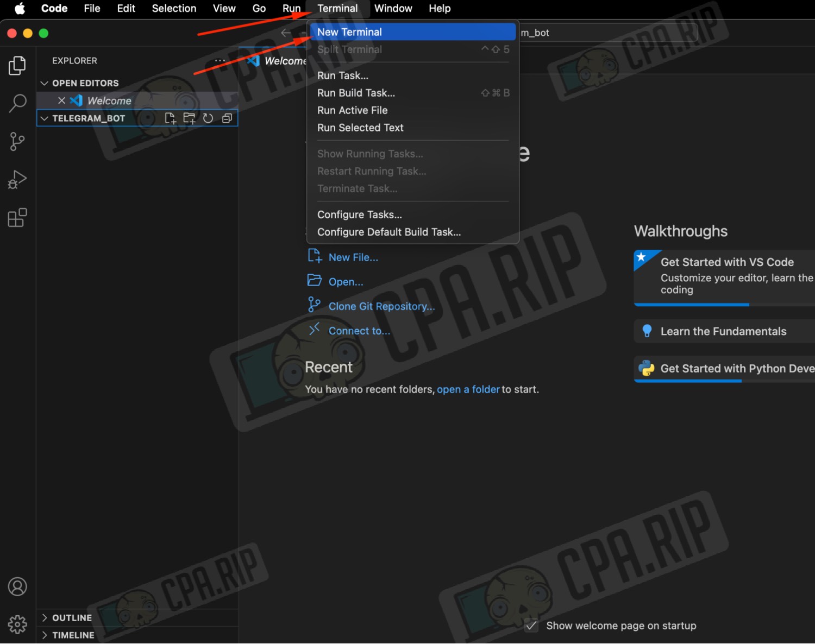Viewport: 815px width, 644px height.
Task: Open the Manage gear icon
Action: pyautogui.click(x=17, y=624)
